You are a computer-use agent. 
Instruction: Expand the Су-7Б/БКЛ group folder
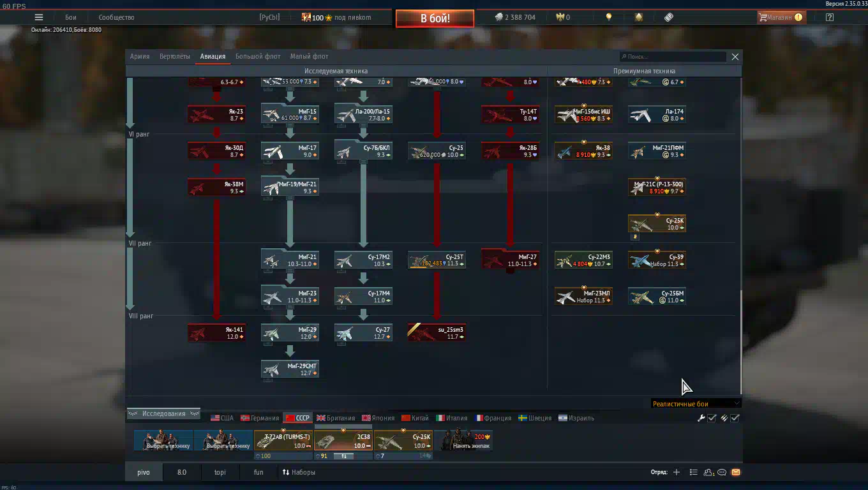[x=363, y=151]
